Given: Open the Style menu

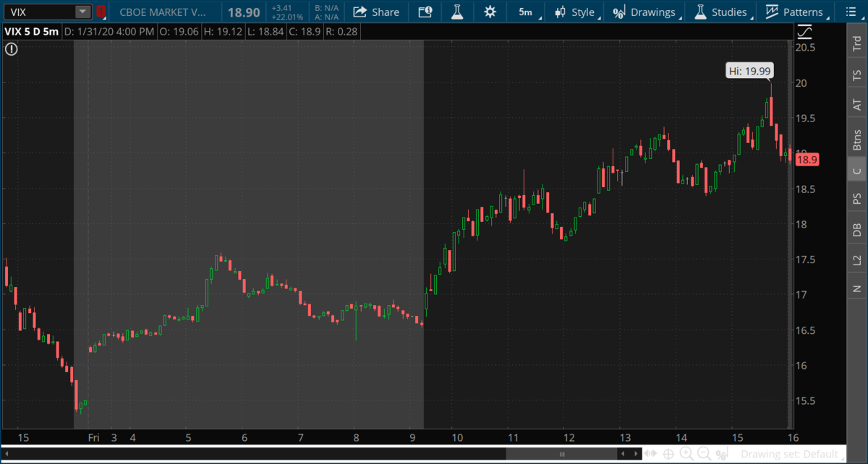Looking at the screenshot, I should coord(576,12).
